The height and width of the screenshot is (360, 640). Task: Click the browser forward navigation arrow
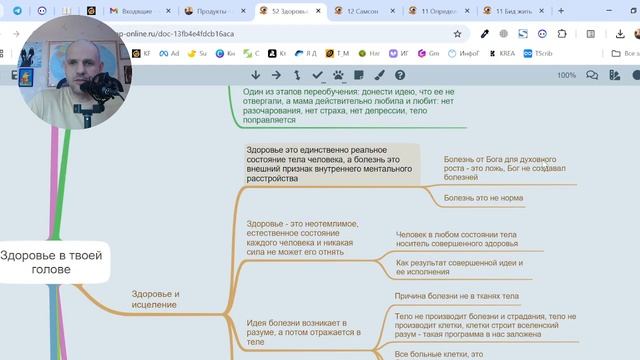pyautogui.click(x=16, y=34)
